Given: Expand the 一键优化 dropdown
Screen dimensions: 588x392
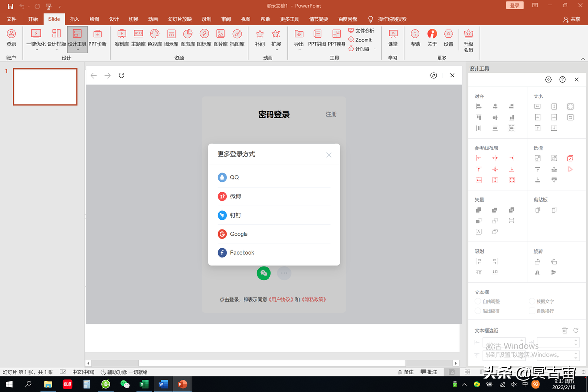Looking at the screenshot, I should pyautogui.click(x=36, y=49).
